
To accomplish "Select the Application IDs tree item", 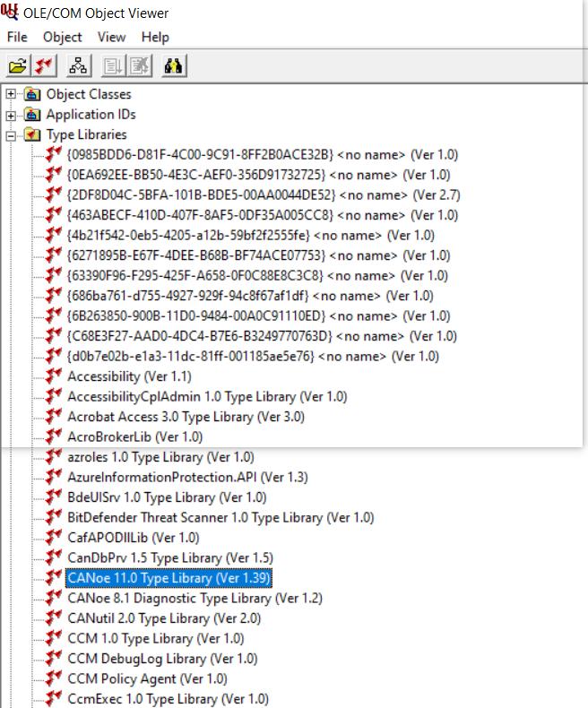I will (x=91, y=114).
